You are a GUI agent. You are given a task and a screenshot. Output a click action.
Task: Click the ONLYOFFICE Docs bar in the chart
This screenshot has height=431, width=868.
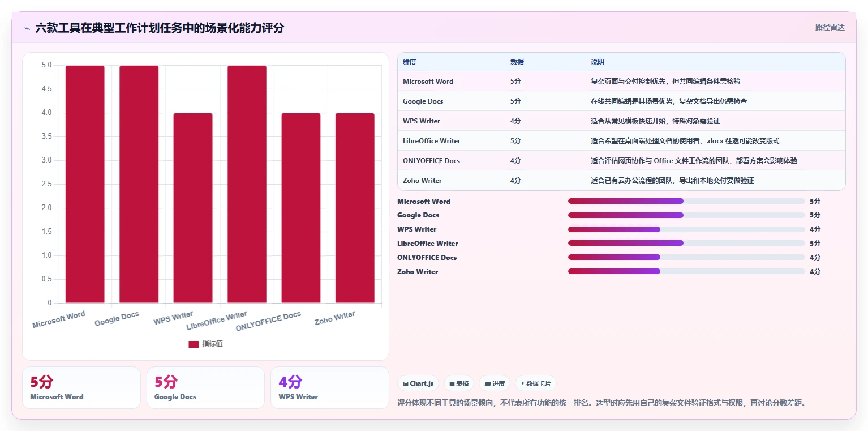point(301,208)
